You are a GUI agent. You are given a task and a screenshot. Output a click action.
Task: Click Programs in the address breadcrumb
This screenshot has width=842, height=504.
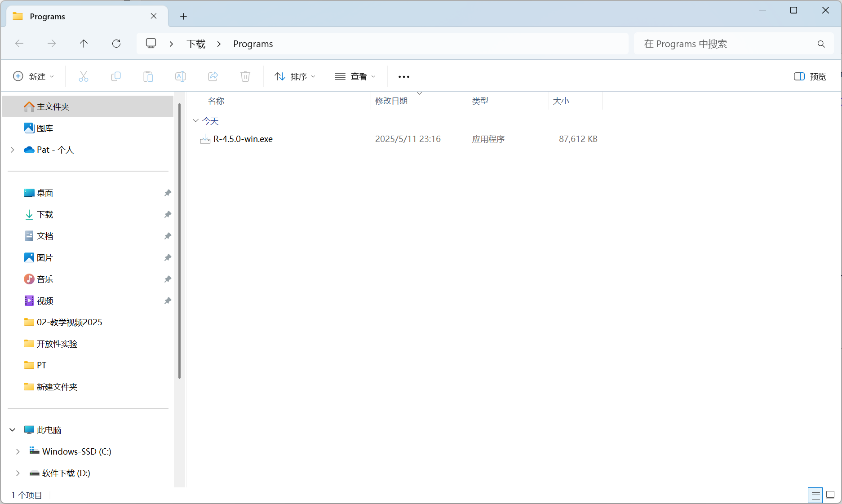(x=253, y=44)
